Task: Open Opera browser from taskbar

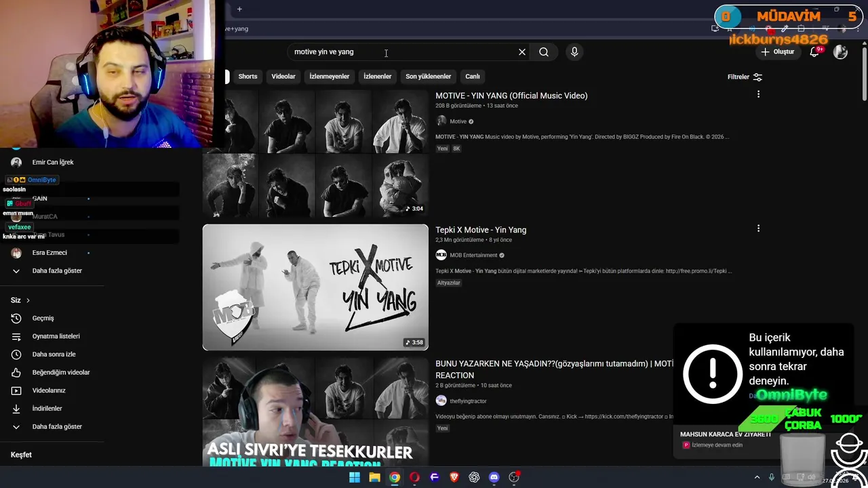Action: click(414, 477)
